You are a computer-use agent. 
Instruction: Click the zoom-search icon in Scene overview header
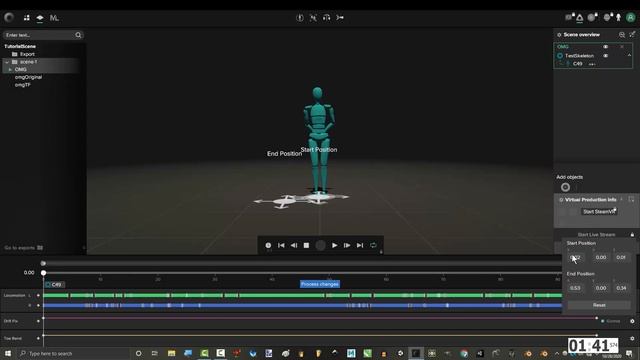pos(622,35)
